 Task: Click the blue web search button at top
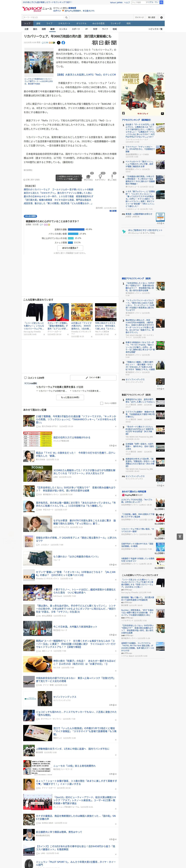[x=161, y=2]
